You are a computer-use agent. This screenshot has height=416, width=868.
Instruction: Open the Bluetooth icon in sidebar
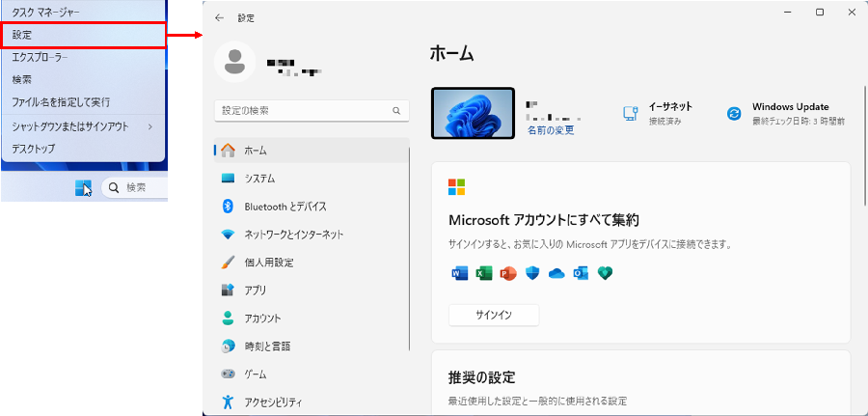[228, 206]
